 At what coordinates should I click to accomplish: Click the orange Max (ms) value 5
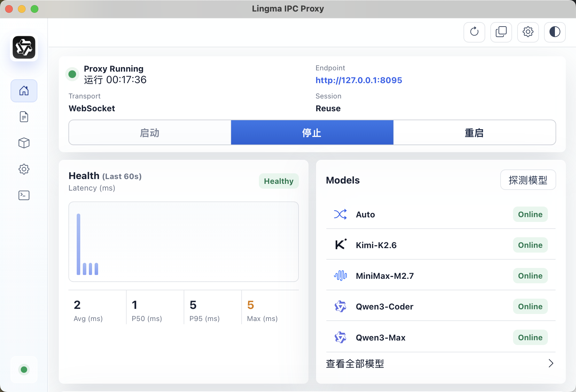click(x=251, y=305)
